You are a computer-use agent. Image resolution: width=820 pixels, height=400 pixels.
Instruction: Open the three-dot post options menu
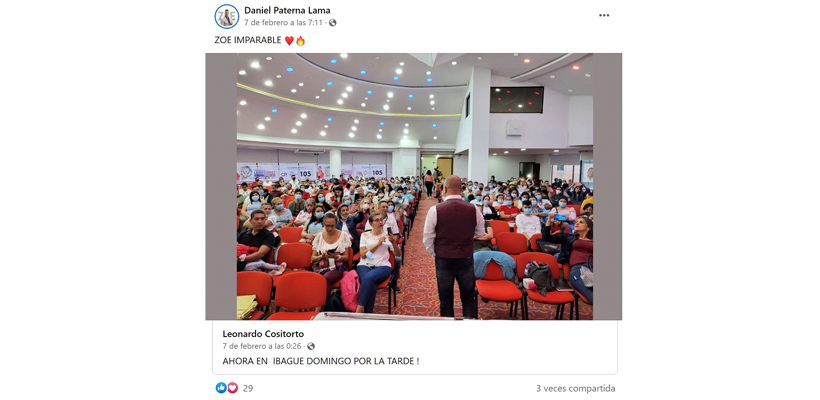click(x=604, y=16)
